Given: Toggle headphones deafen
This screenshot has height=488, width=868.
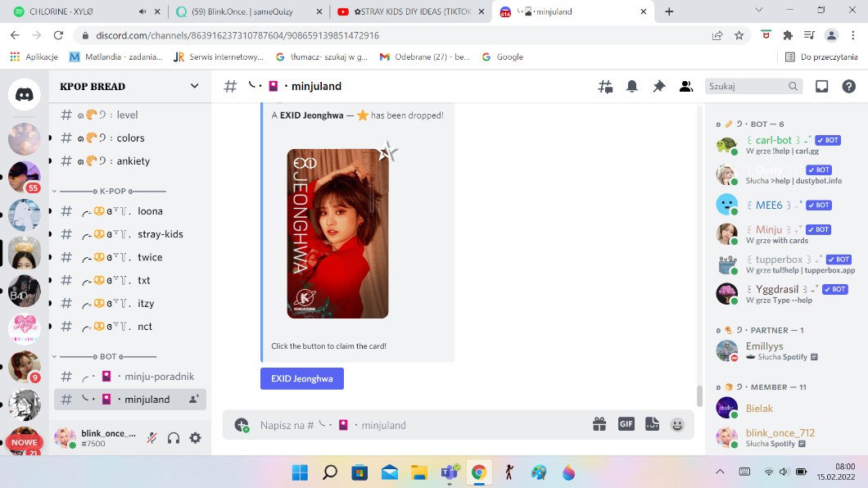Looking at the screenshot, I should pyautogui.click(x=173, y=438).
